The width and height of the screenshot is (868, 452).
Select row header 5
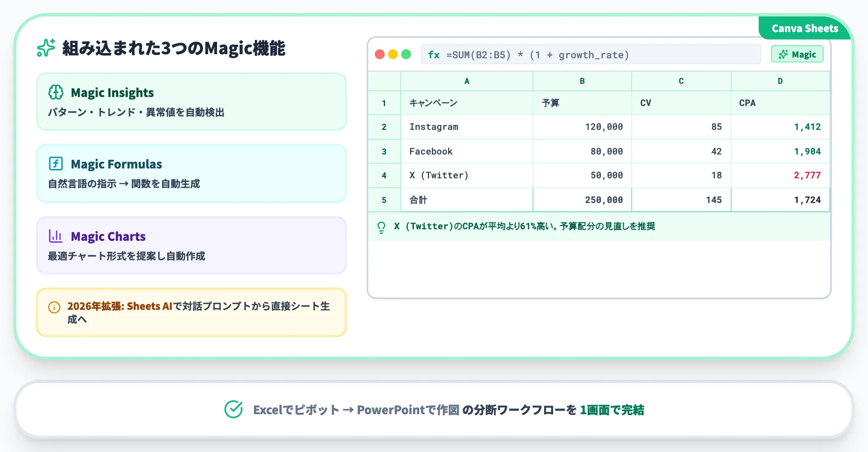[384, 200]
